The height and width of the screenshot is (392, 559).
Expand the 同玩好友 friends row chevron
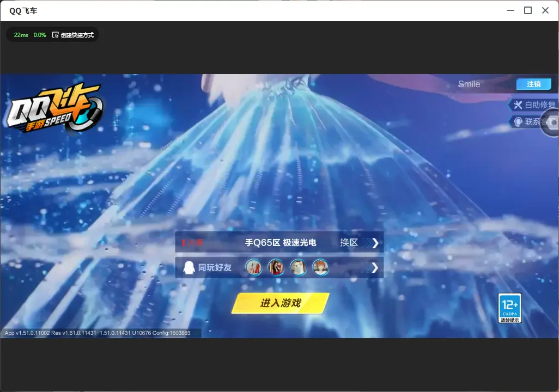click(x=372, y=268)
